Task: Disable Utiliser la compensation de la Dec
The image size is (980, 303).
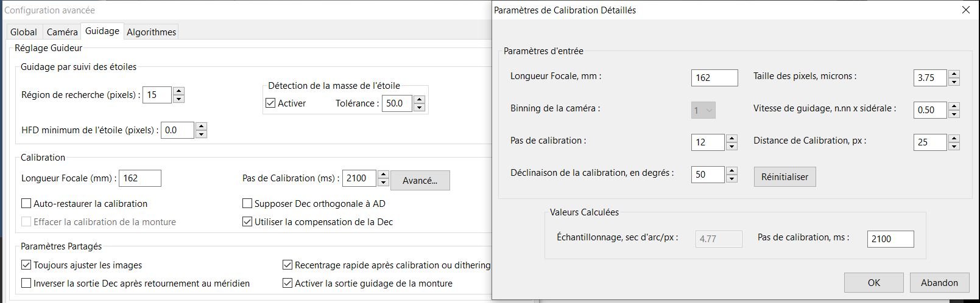Action: click(247, 222)
